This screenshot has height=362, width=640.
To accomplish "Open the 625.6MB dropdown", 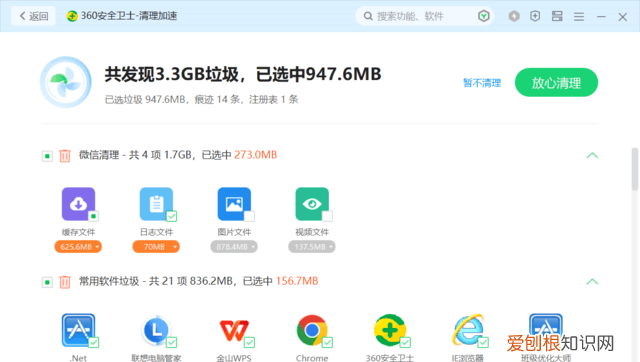I will coord(78,247).
